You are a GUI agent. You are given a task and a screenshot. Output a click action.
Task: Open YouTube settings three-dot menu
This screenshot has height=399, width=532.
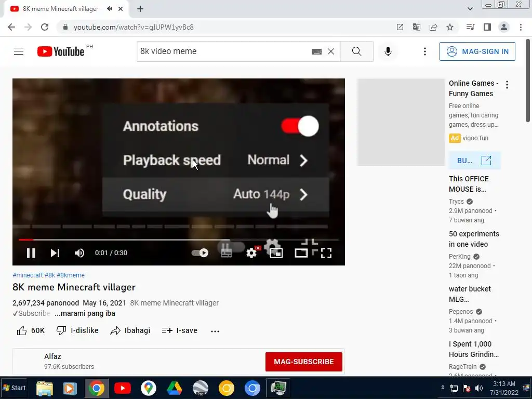click(x=425, y=51)
